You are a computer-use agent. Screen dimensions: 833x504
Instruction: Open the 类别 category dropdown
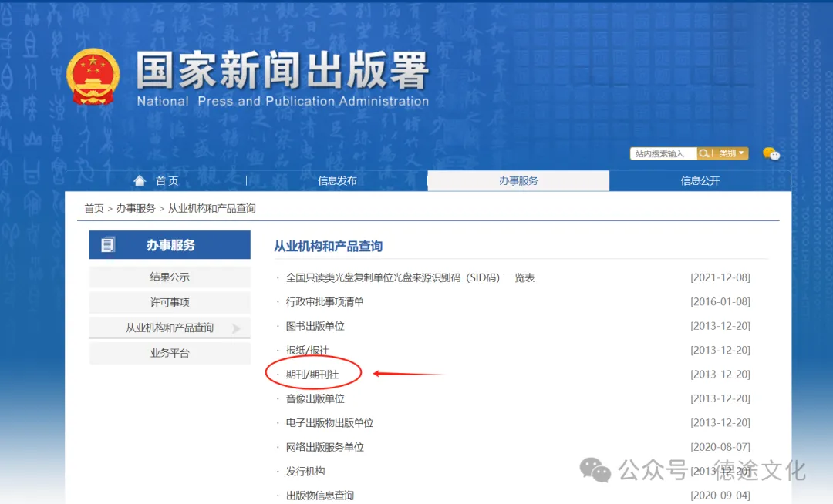click(x=732, y=153)
